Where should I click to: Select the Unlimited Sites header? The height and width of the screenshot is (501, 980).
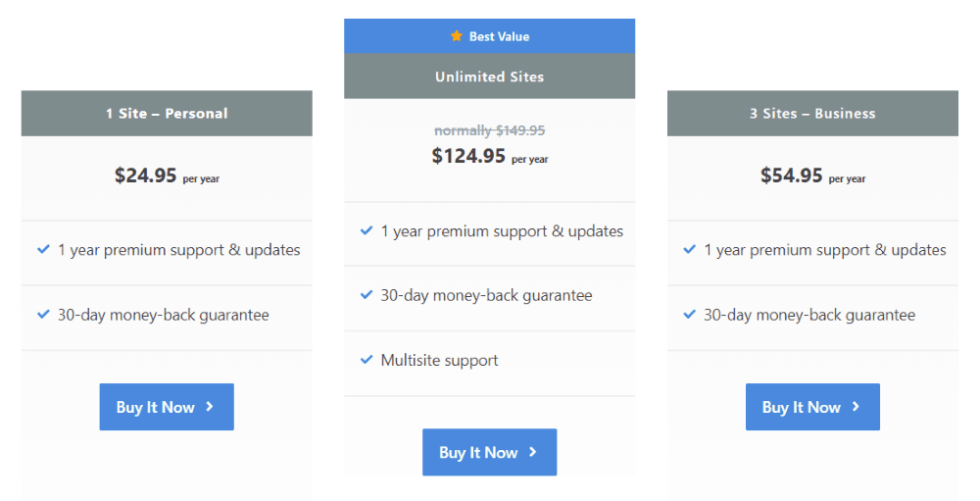pos(489,76)
